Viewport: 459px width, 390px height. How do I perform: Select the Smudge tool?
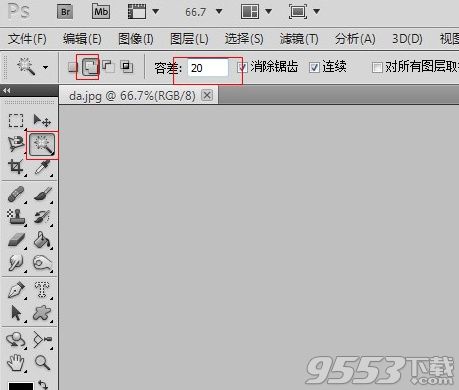[x=16, y=263]
